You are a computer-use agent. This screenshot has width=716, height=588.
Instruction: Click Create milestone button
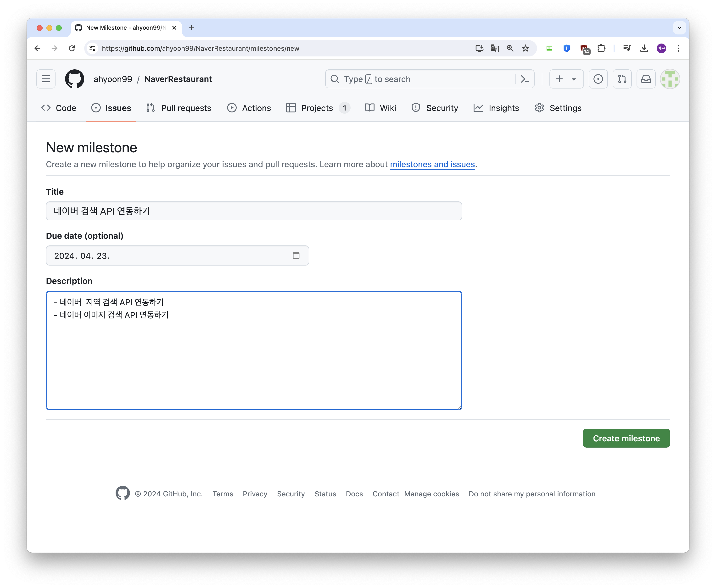[x=626, y=438]
